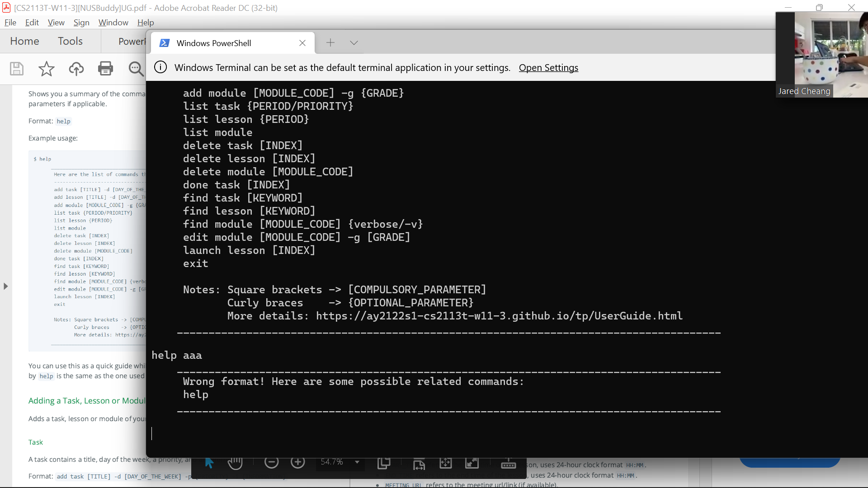Click the Save file icon

(17, 69)
